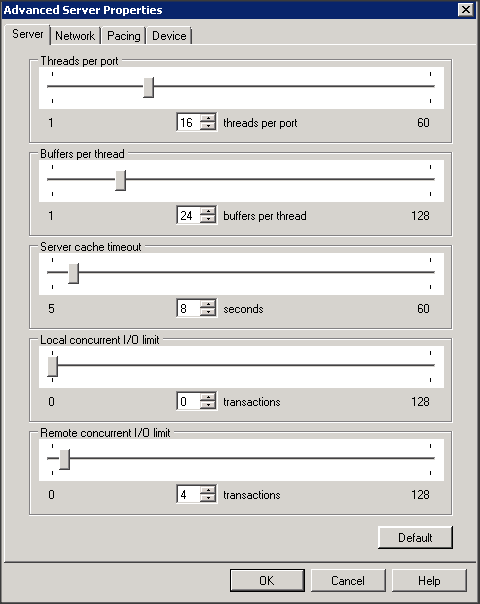Lower server cache timeout seconds spinner

(208, 312)
